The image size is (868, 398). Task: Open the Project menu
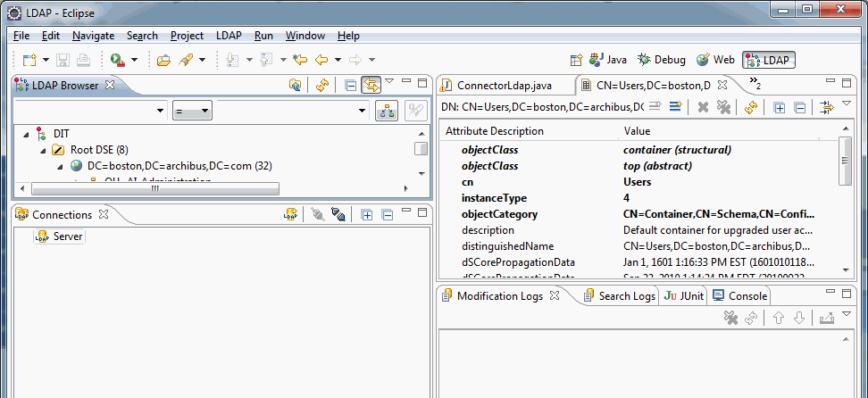(x=188, y=36)
